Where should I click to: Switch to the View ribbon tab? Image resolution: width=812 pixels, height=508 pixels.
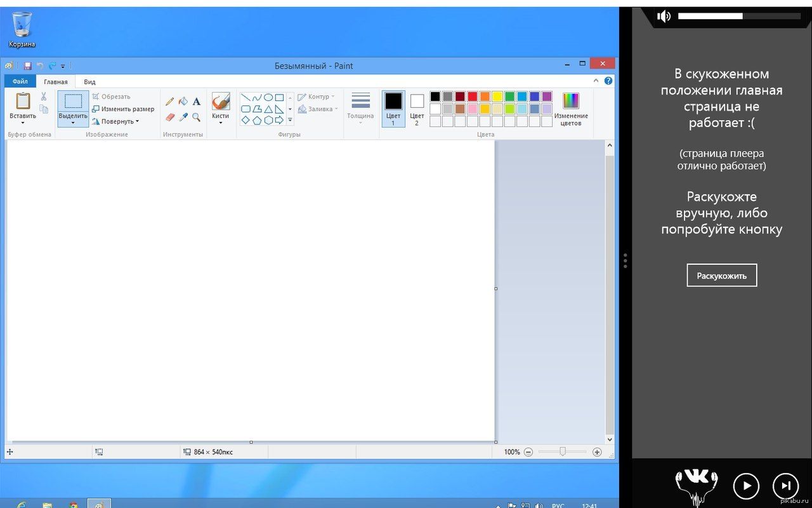pyautogui.click(x=90, y=82)
